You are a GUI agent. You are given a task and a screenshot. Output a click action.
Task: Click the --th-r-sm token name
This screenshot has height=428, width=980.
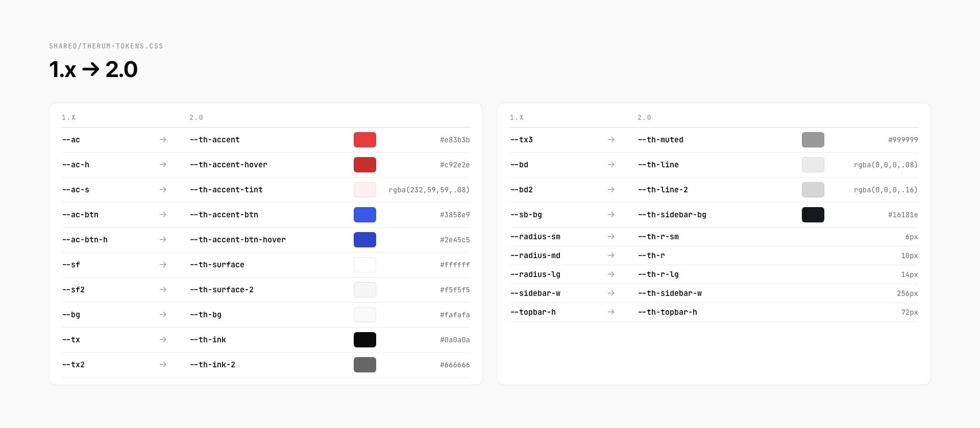[x=658, y=237]
